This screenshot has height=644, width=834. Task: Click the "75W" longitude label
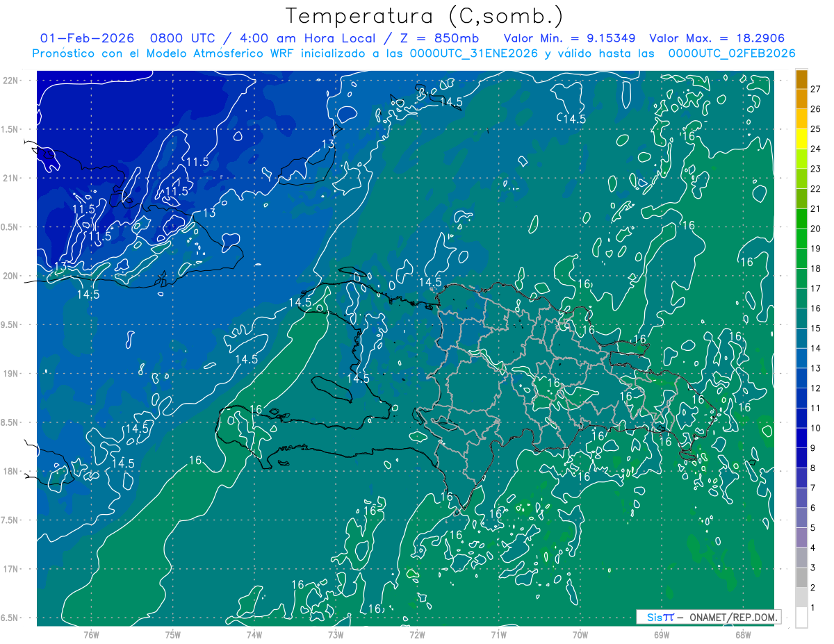click(173, 635)
